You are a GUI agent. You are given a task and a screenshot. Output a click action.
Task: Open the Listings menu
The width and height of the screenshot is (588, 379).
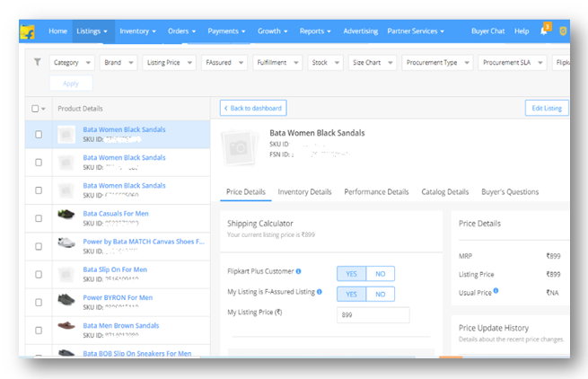(x=92, y=31)
